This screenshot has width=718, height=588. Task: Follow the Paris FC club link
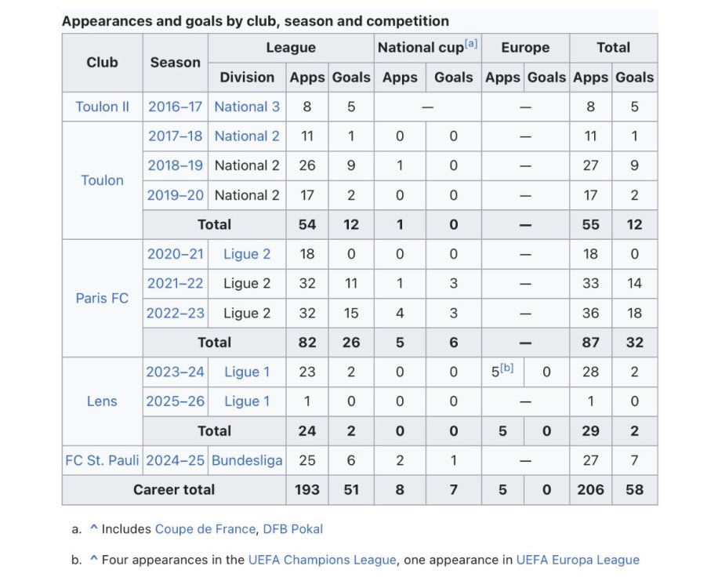102,298
